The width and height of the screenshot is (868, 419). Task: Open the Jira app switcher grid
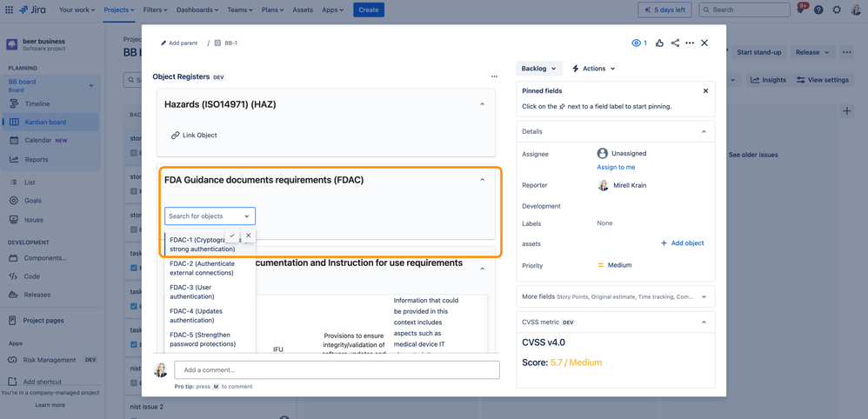(x=9, y=10)
